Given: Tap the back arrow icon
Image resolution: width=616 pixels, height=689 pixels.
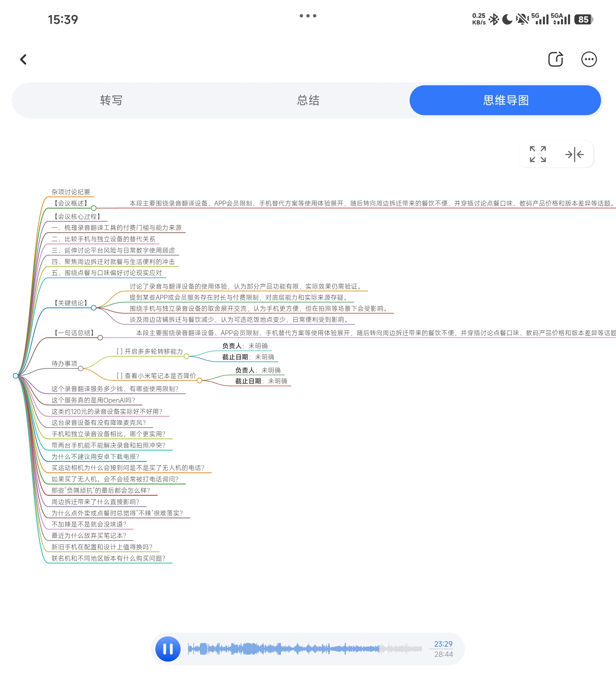Looking at the screenshot, I should [x=23, y=60].
